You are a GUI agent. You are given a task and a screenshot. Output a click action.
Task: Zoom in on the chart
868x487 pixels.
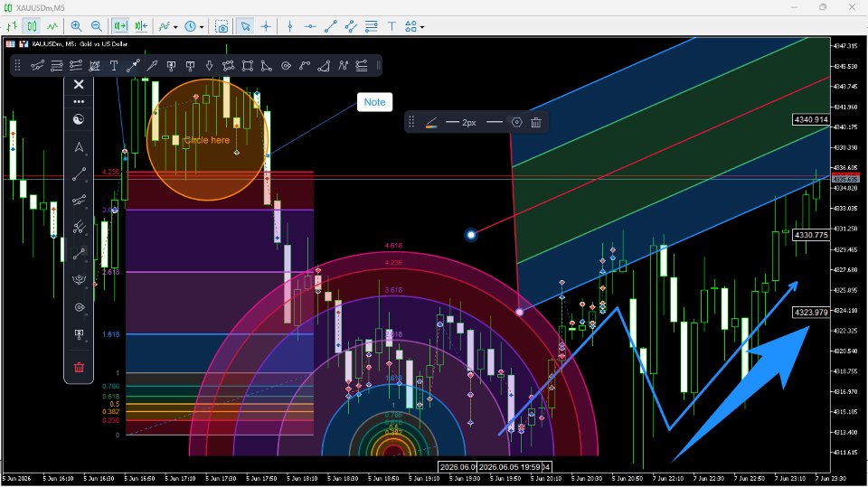point(76,26)
